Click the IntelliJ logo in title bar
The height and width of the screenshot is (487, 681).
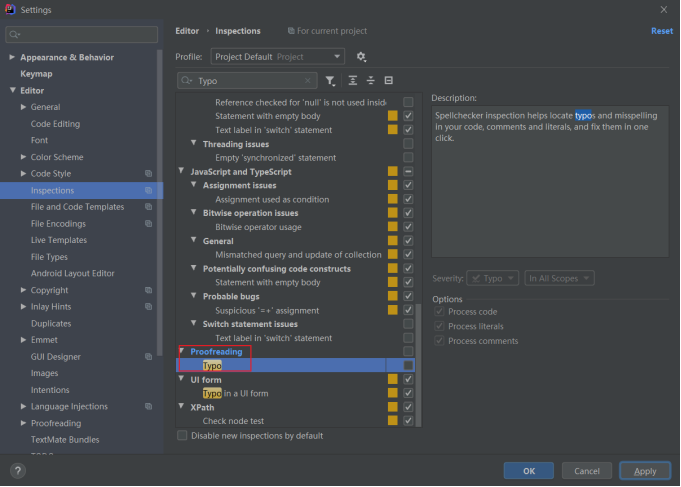[10, 10]
